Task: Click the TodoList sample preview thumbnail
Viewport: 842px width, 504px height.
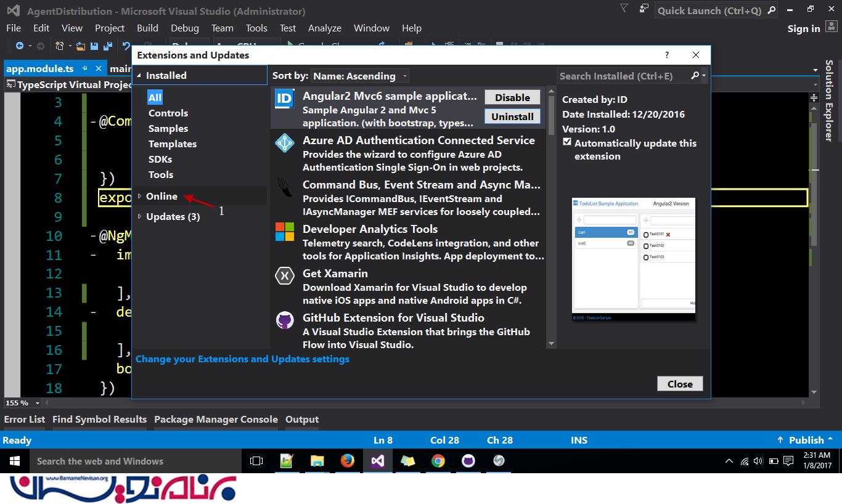Action: [634, 259]
